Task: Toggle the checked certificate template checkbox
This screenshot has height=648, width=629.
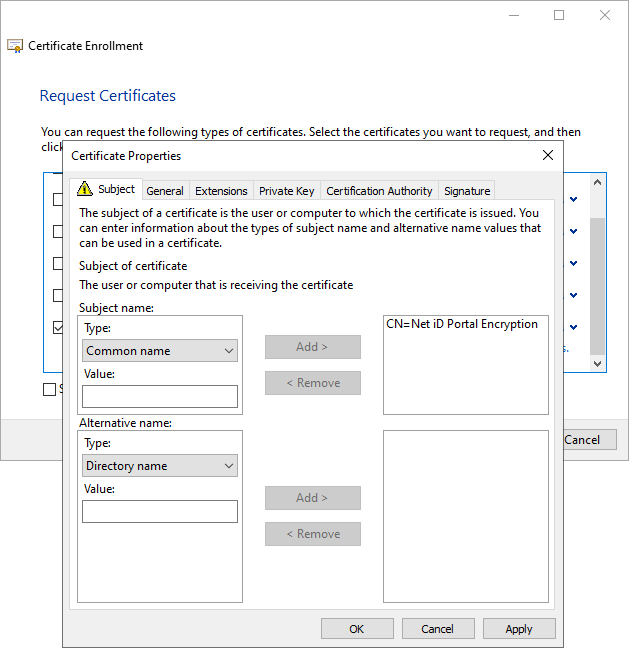Action: 58,327
